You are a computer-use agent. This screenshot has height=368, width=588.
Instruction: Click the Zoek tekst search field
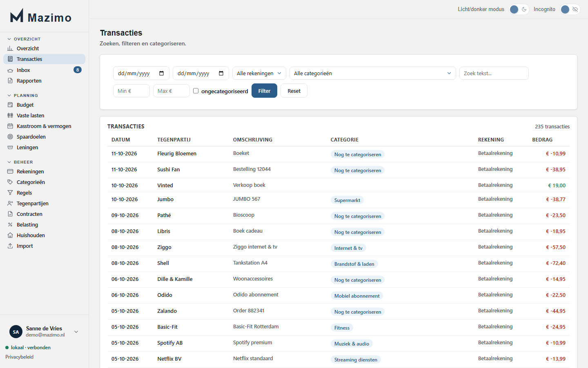click(x=494, y=73)
